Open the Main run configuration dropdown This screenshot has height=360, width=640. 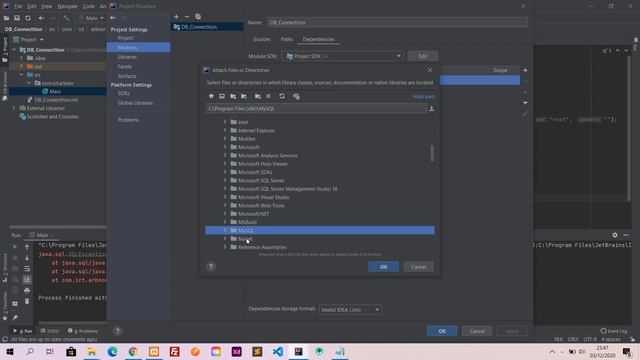coord(91,18)
